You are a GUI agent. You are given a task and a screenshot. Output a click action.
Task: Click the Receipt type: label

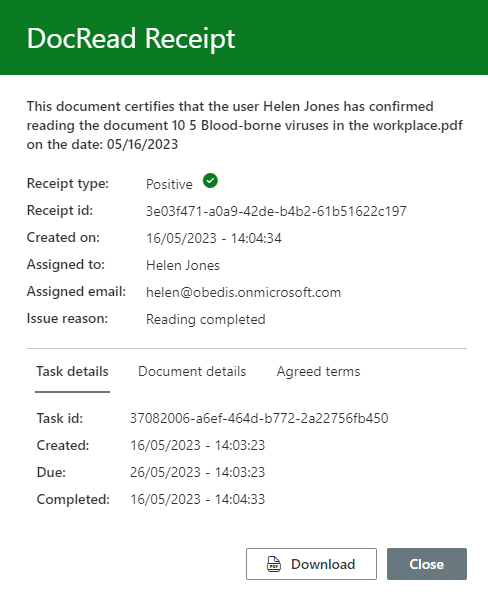point(68,184)
